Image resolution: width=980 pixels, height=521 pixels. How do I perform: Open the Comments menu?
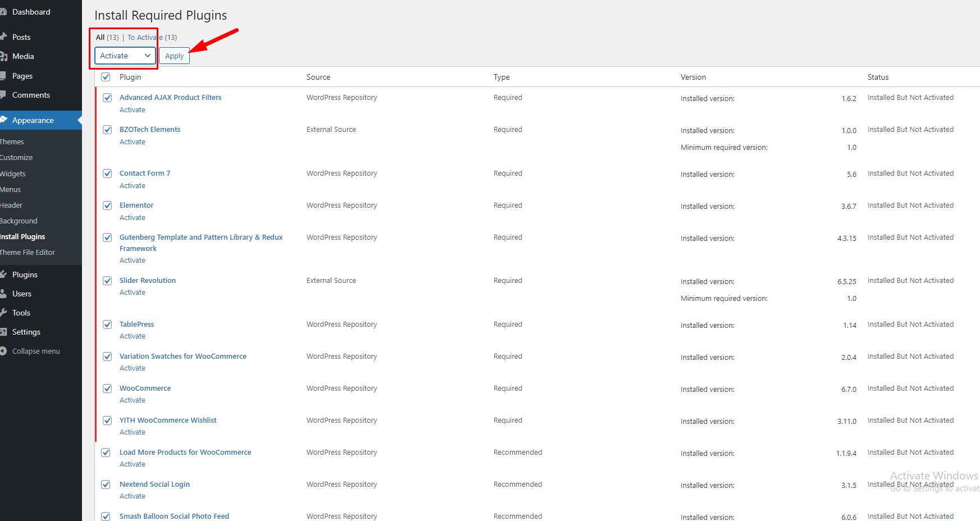31,95
